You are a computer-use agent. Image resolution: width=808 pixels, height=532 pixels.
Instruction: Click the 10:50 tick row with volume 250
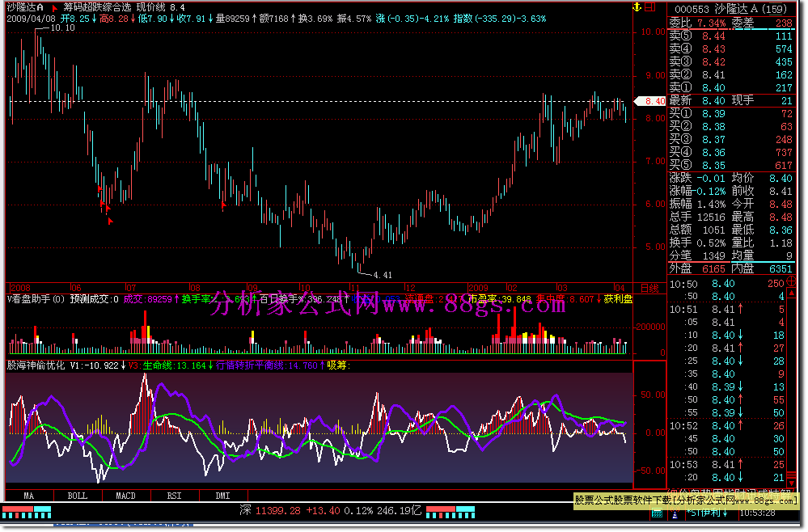click(726, 284)
